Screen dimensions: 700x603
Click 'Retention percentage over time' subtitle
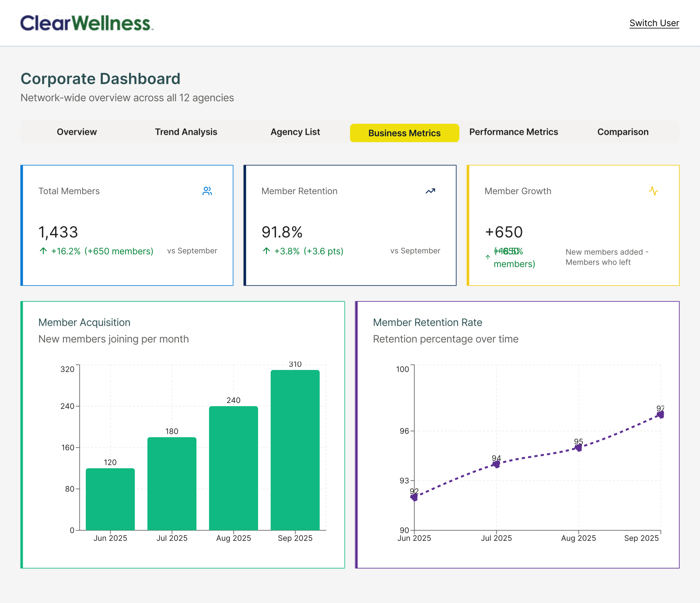[446, 339]
